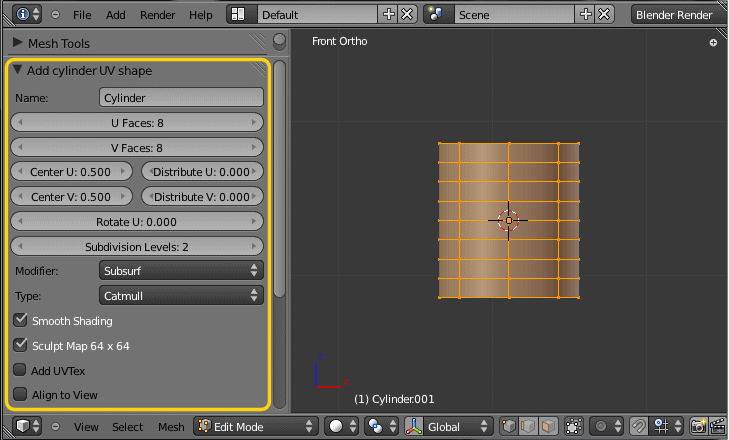This screenshot has width=729, height=440.
Task: Open the Modifier Subsurf dropdown
Action: pyautogui.click(x=181, y=270)
